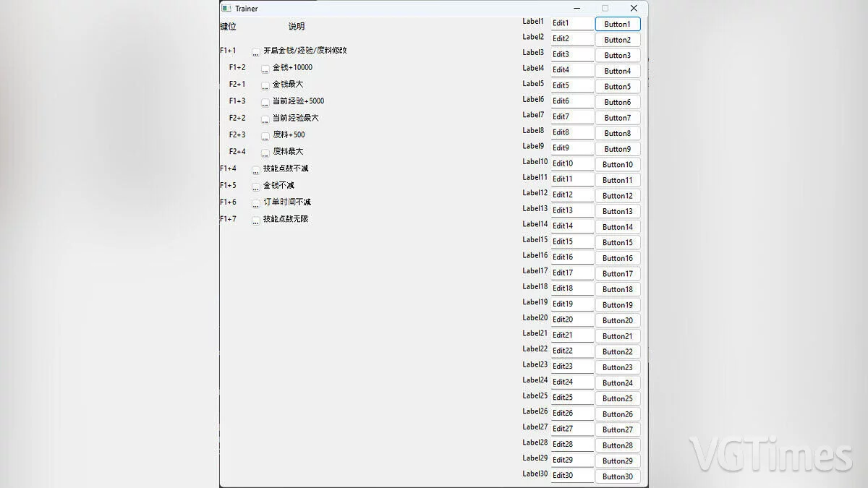Close the Trainer window
868x488 pixels.
tap(634, 9)
